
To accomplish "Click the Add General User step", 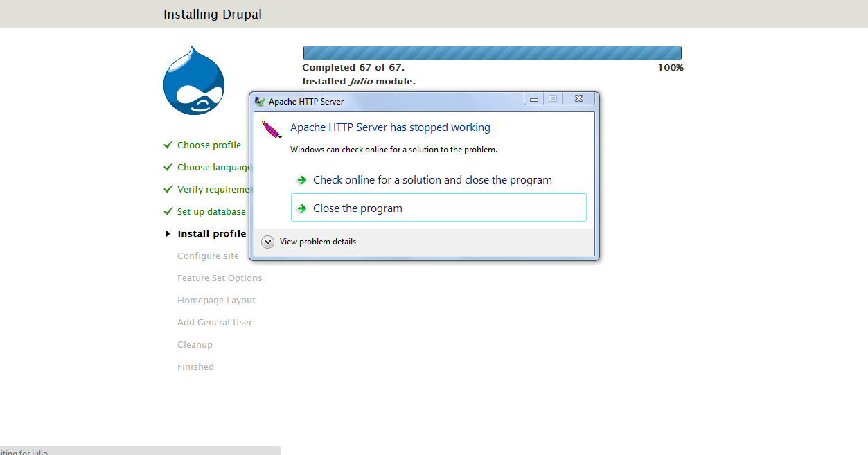I will click(x=215, y=322).
